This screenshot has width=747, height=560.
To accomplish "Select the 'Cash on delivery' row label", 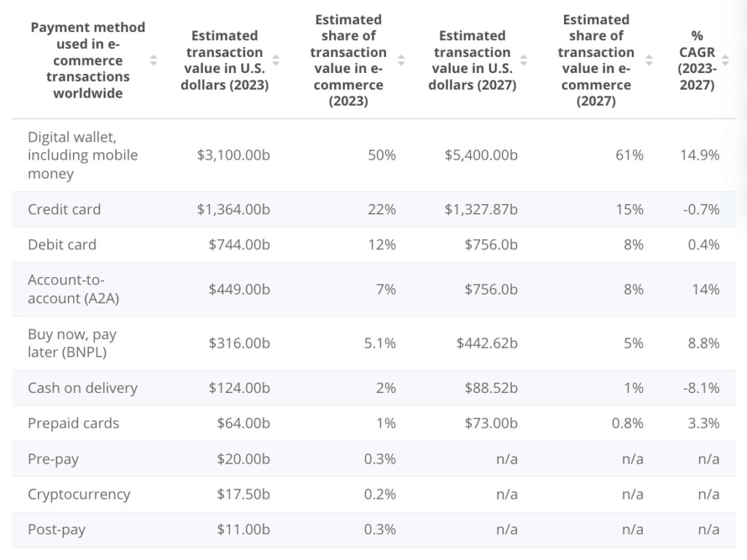I will pyautogui.click(x=82, y=388).
